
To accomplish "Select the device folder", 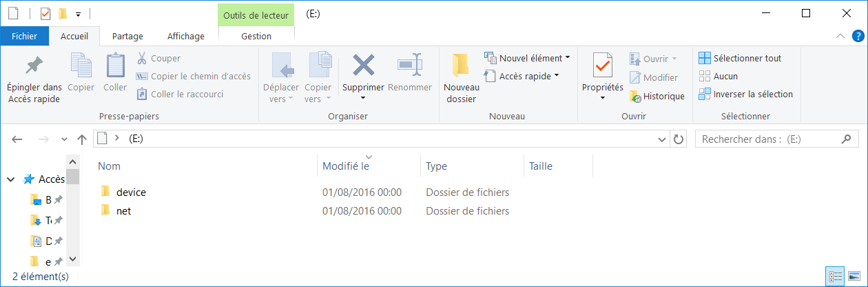I will 131,192.
